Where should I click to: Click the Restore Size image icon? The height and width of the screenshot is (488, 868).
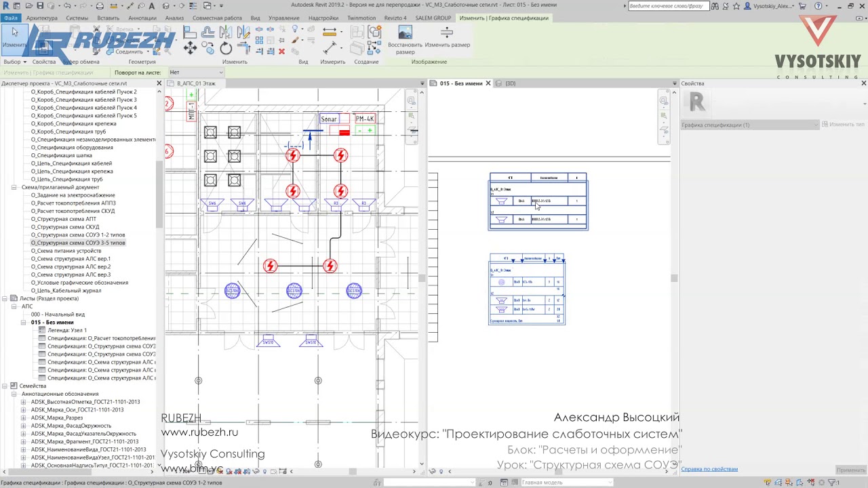(405, 33)
